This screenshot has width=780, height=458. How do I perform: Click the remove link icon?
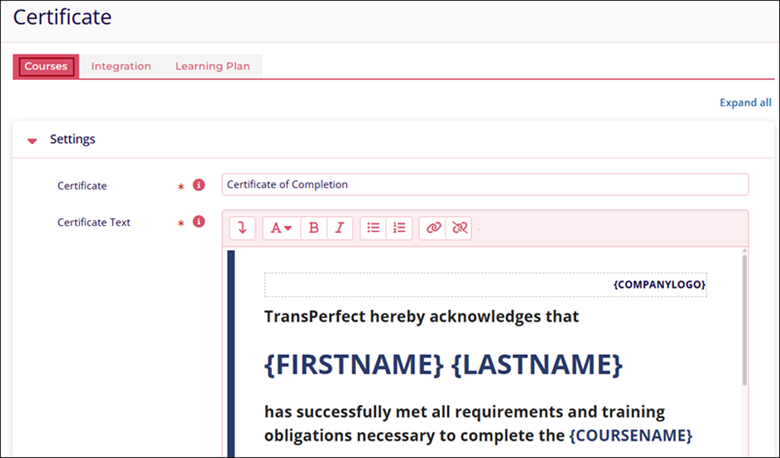tap(459, 228)
